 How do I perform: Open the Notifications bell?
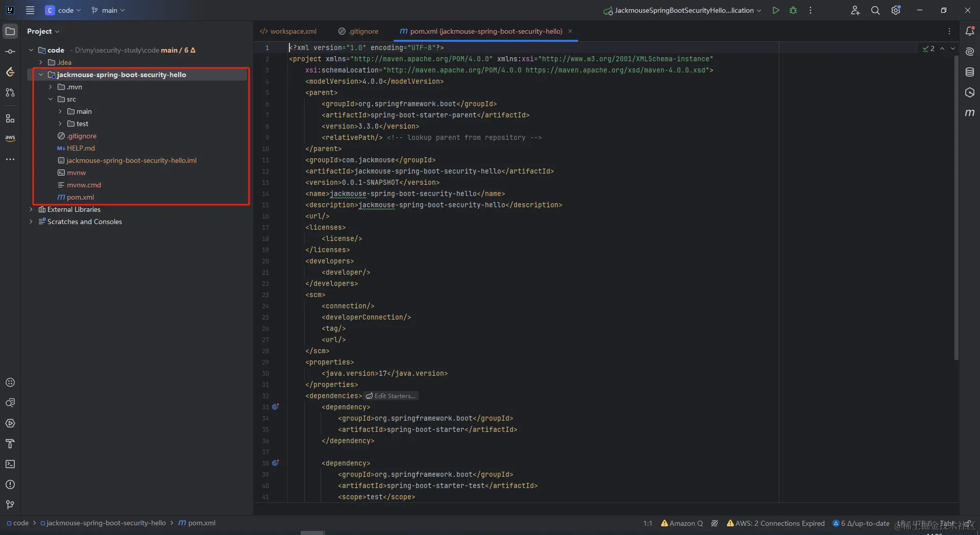(x=970, y=31)
